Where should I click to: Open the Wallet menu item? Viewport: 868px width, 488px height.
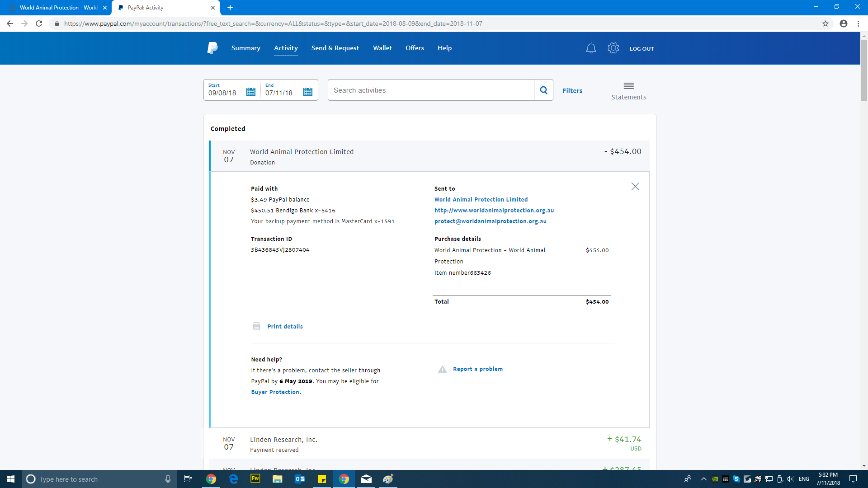click(x=382, y=48)
